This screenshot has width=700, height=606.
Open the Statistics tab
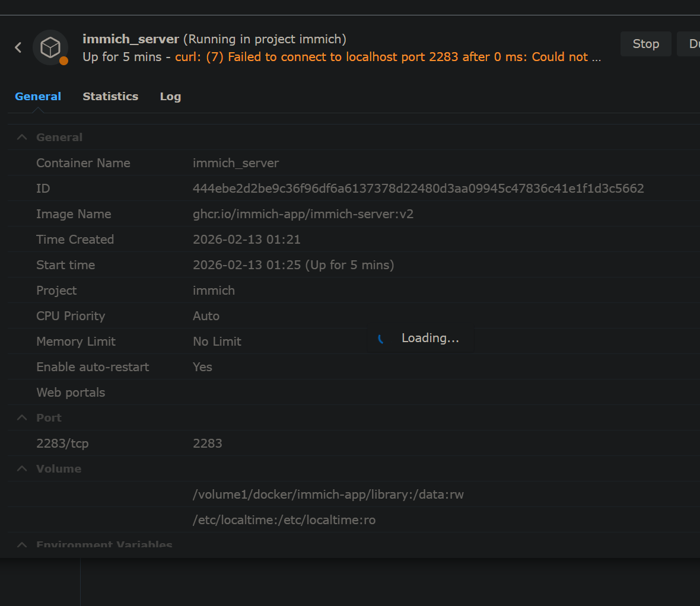pyautogui.click(x=110, y=97)
